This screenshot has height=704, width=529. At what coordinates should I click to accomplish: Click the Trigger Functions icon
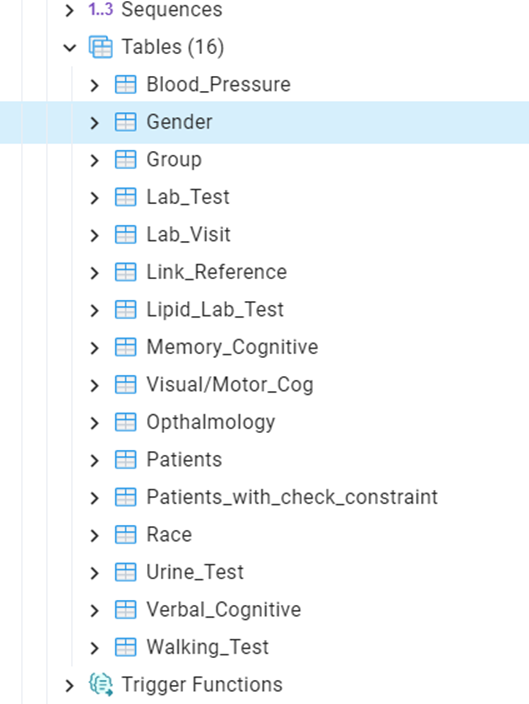pos(101,685)
